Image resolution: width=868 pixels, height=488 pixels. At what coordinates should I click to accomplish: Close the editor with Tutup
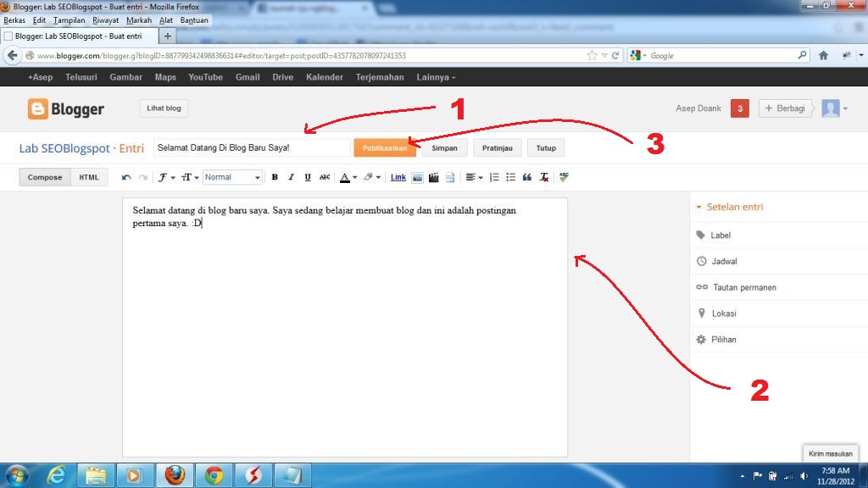pyautogui.click(x=546, y=147)
